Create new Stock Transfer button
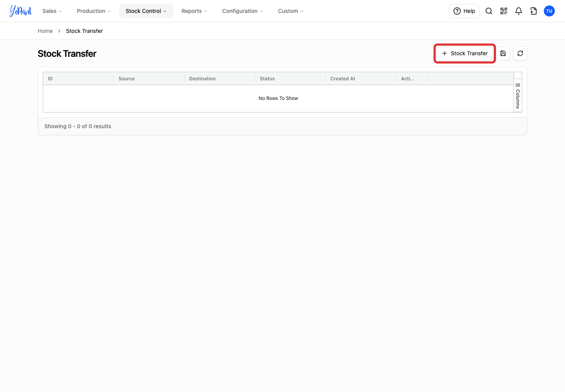 pos(465,53)
